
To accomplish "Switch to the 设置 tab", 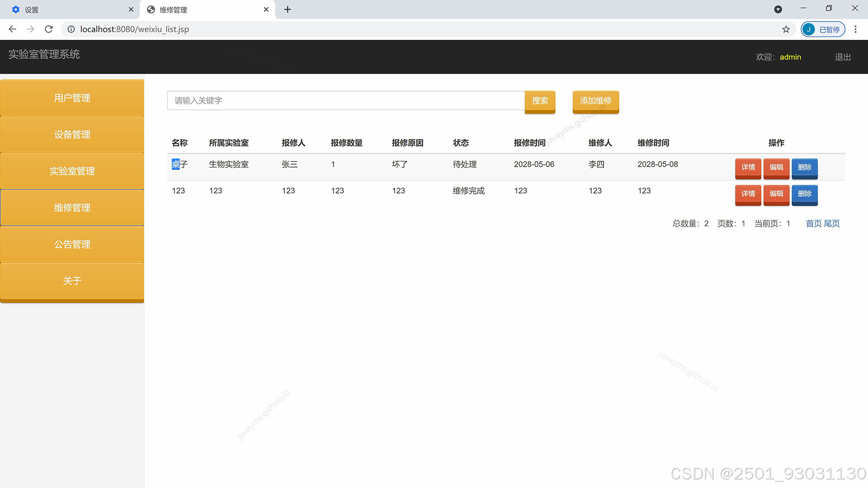I will pyautogui.click(x=70, y=9).
